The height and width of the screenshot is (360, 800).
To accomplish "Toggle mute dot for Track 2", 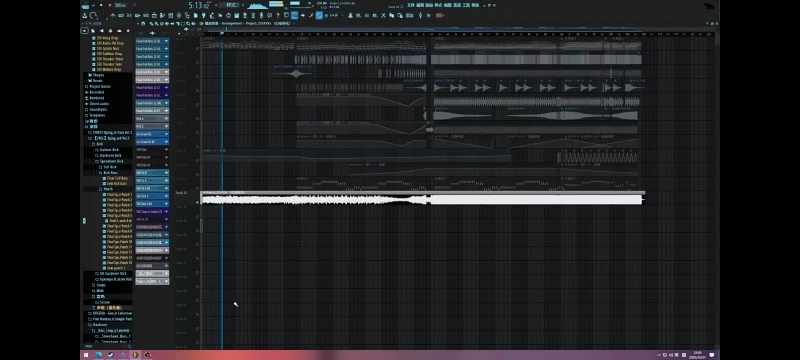I will click(197, 62).
